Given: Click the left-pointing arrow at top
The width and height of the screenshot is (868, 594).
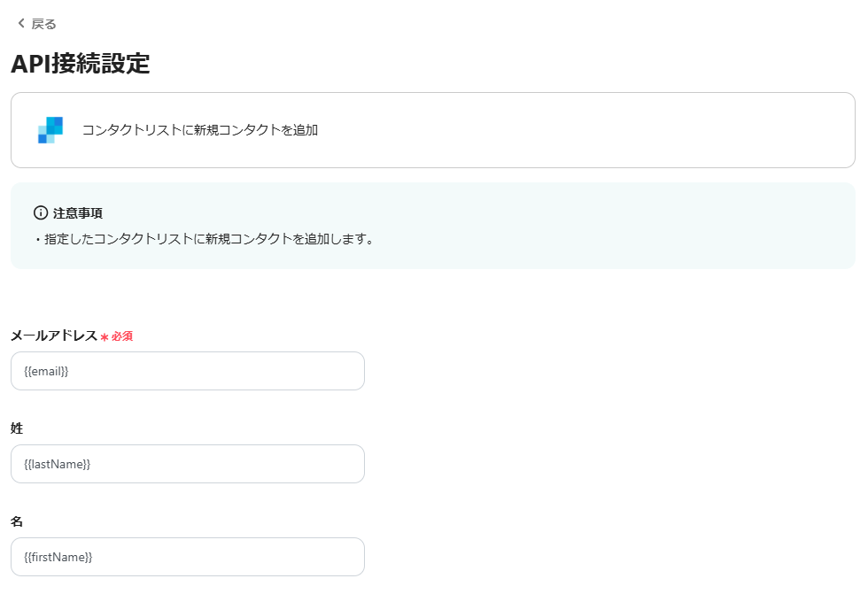Looking at the screenshot, I should point(20,23).
